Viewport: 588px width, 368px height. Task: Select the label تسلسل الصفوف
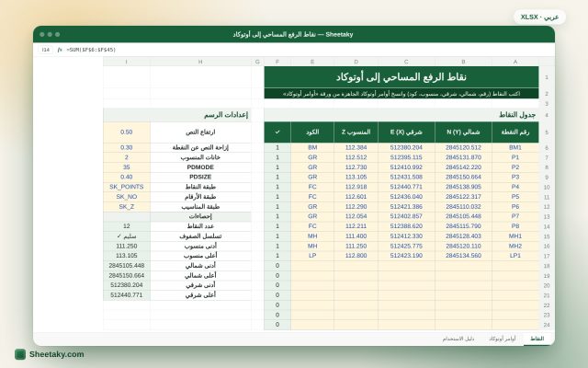click(200, 236)
